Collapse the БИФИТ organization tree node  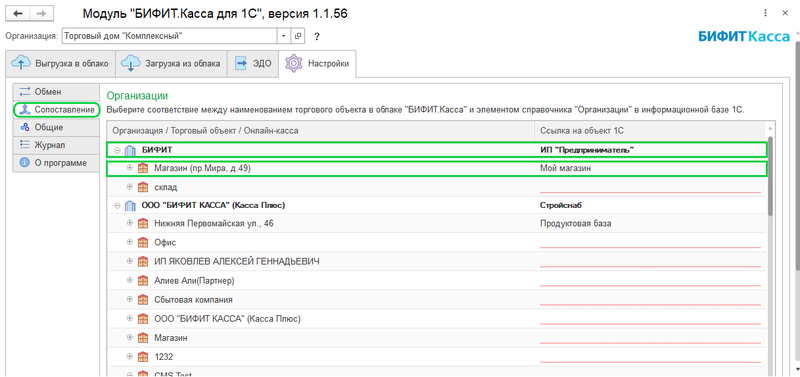click(117, 150)
